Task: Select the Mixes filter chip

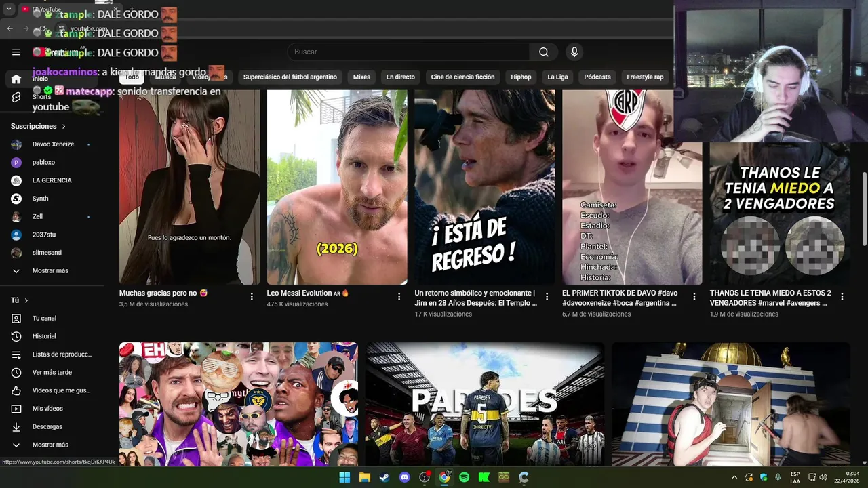Action: [361, 77]
